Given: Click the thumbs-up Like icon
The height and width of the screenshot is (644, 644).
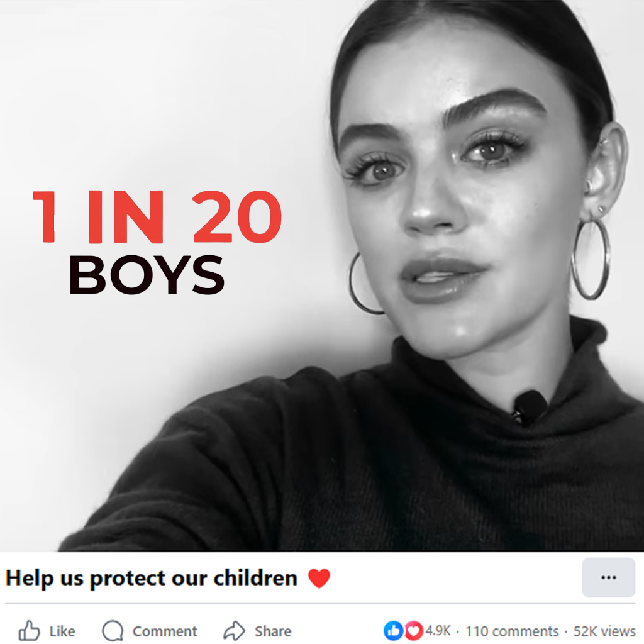Looking at the screenshot, I should pos(29,630).
